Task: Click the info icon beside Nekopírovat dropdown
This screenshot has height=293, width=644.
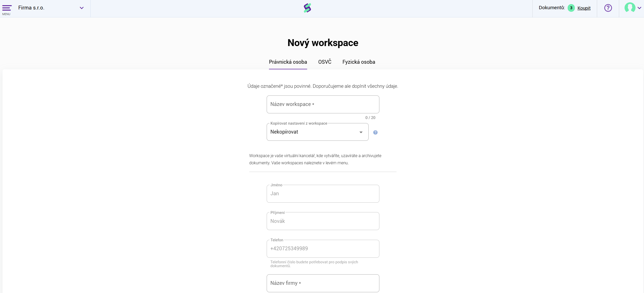Action: click(x=375, y=132)
